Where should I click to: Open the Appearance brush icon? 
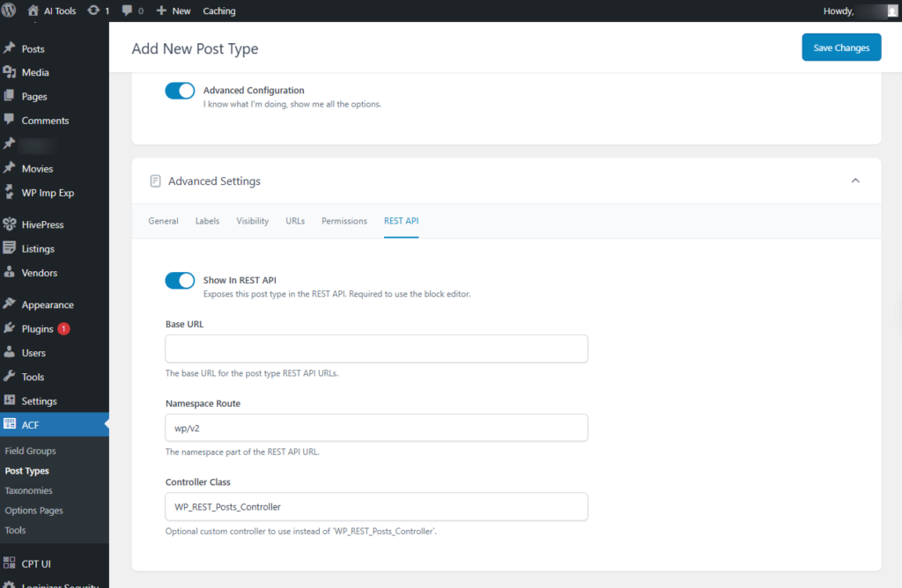[x=10, y=305]
